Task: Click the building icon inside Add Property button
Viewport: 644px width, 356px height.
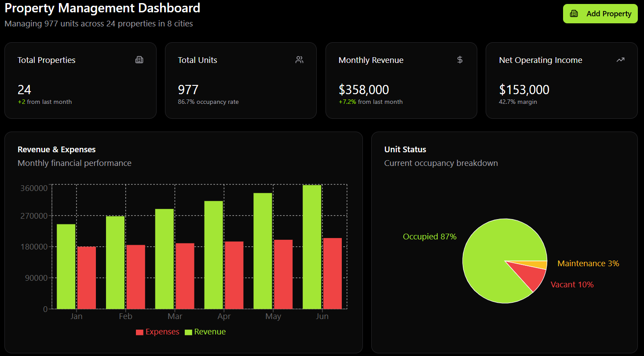Action: point(574,14)
